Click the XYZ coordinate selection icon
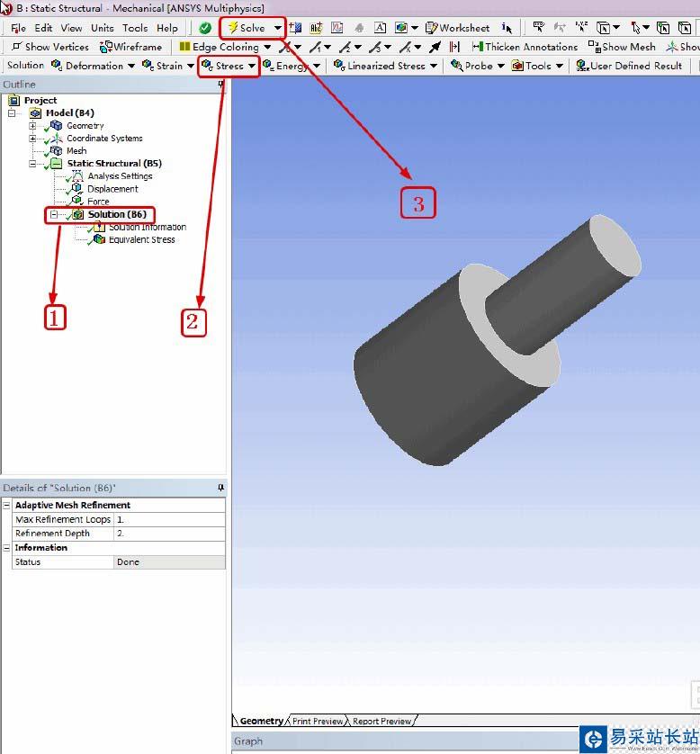 coord(581,28)
